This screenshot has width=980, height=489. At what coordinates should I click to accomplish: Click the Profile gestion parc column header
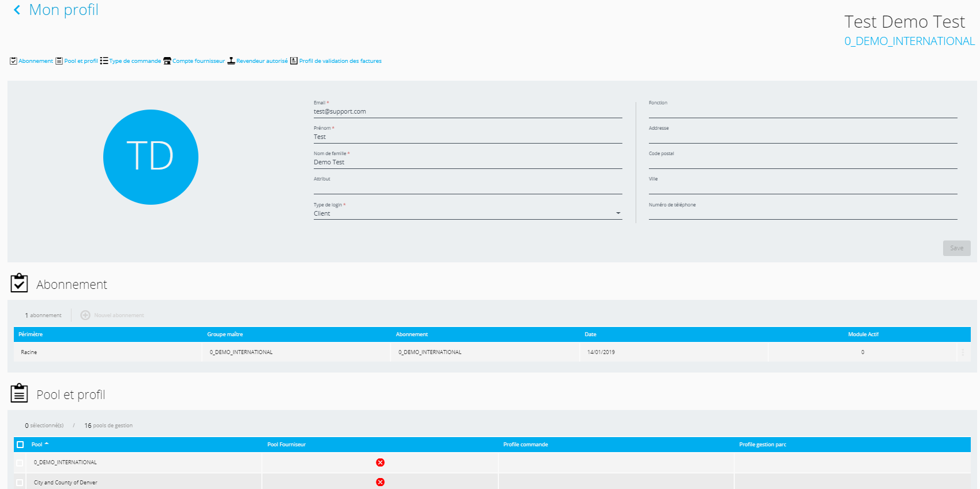(x=763, y=445)
